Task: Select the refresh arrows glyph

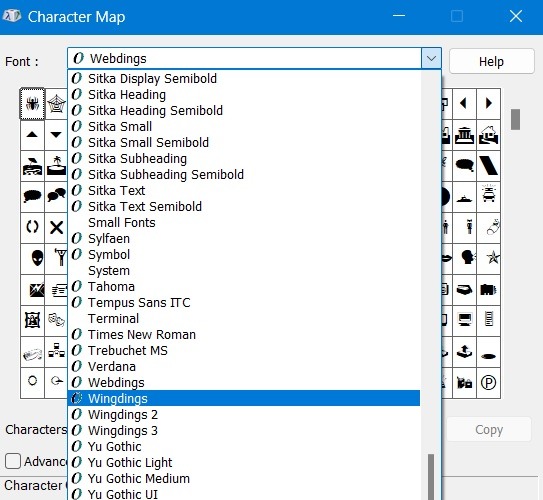Action: [32, 227]
